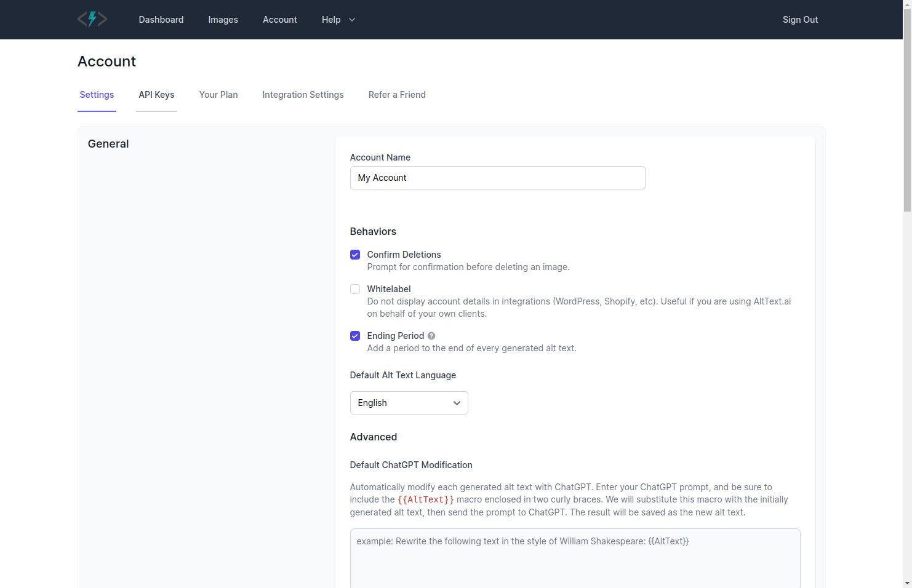912x588 pixels.
Task: Open the Default Alt Text Language dropdown
Action: [409, 403]
